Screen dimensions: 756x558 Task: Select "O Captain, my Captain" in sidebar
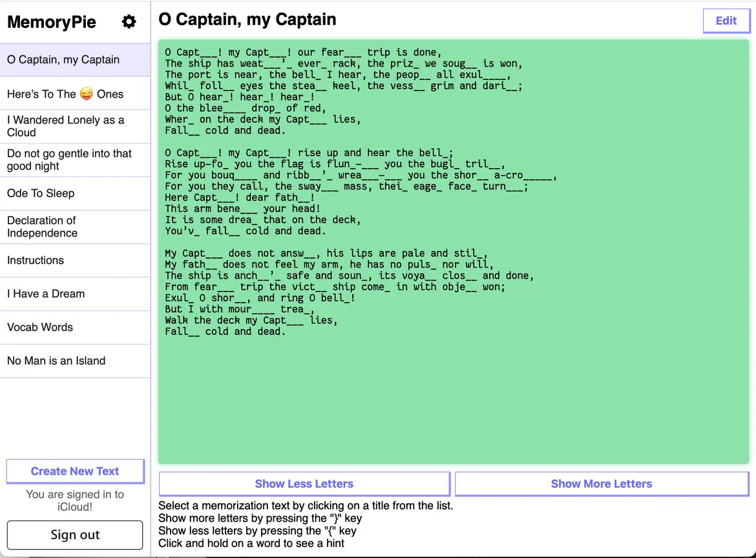click(x=63, y=59)
